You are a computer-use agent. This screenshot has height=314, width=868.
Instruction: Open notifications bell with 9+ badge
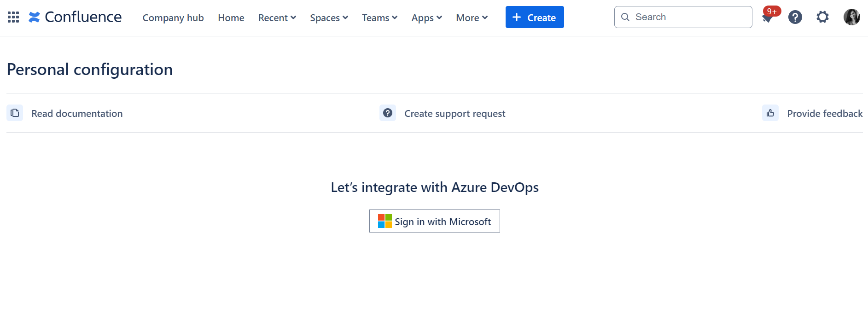pos(767,18)
